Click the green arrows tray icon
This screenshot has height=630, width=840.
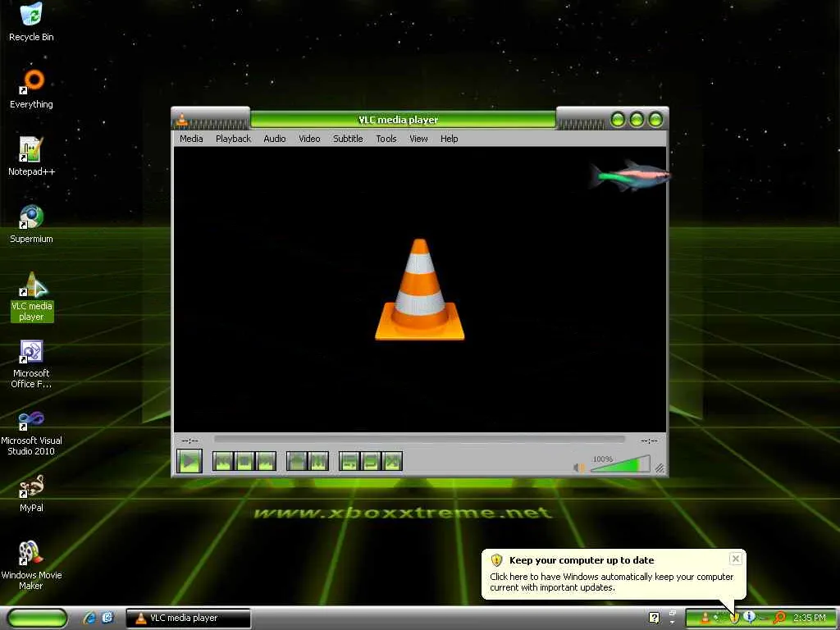tap(719, 618)
